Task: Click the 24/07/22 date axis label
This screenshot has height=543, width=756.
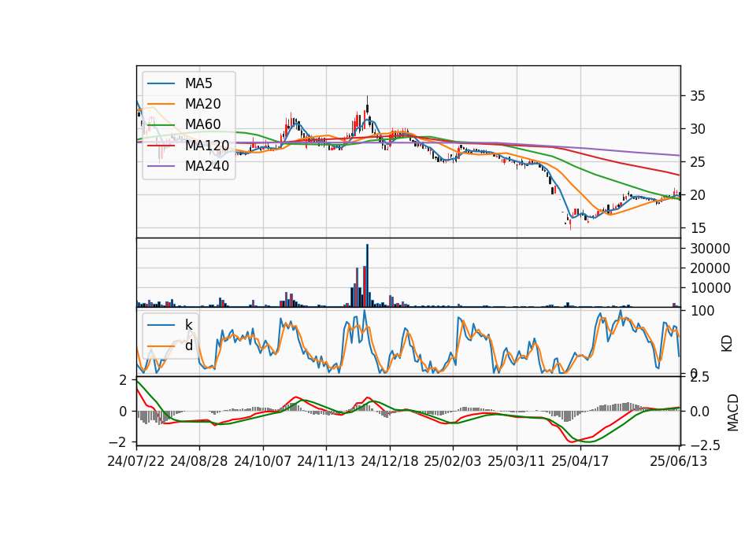Action: (136, 461)
